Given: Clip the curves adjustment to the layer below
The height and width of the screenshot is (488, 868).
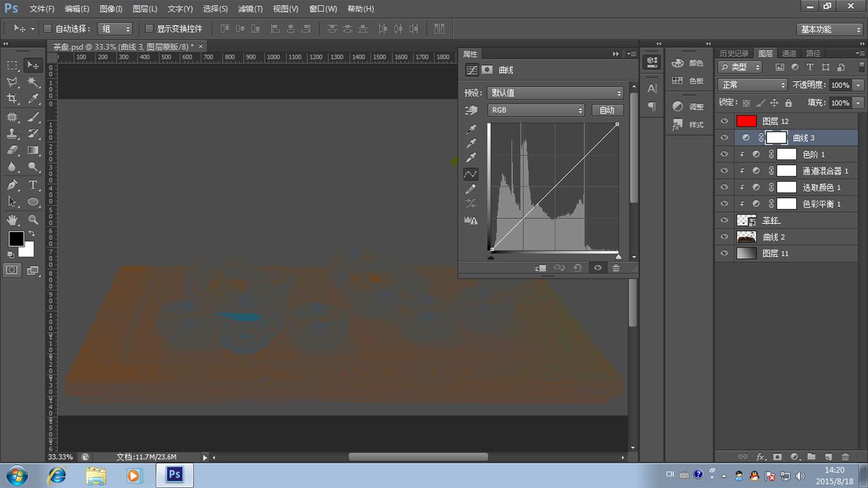Looking at the screenshot, I should pyautogui.click(x=540, y=268).
